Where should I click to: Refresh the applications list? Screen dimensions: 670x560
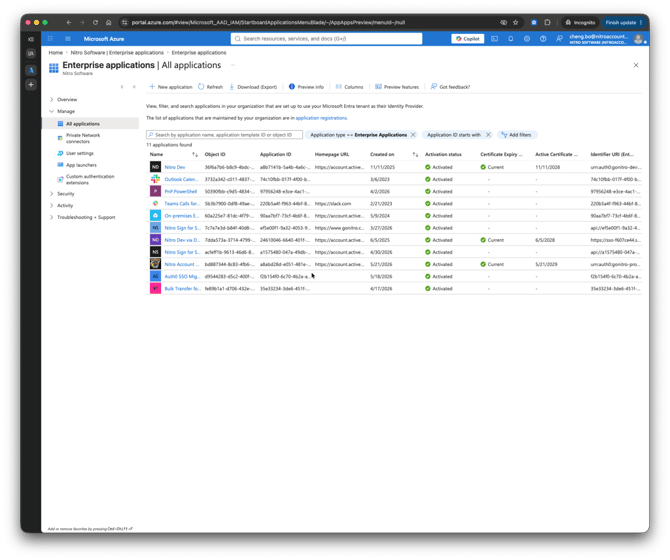210,87
